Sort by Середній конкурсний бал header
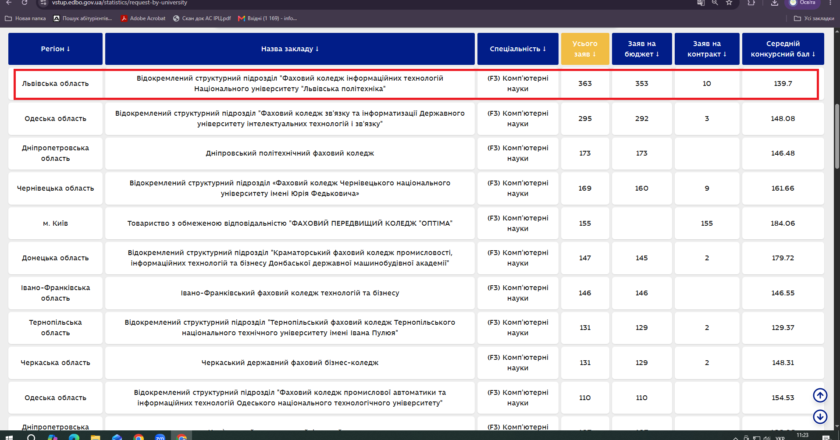The height and width of the screenshot is (440, 840). coord(783,49)
